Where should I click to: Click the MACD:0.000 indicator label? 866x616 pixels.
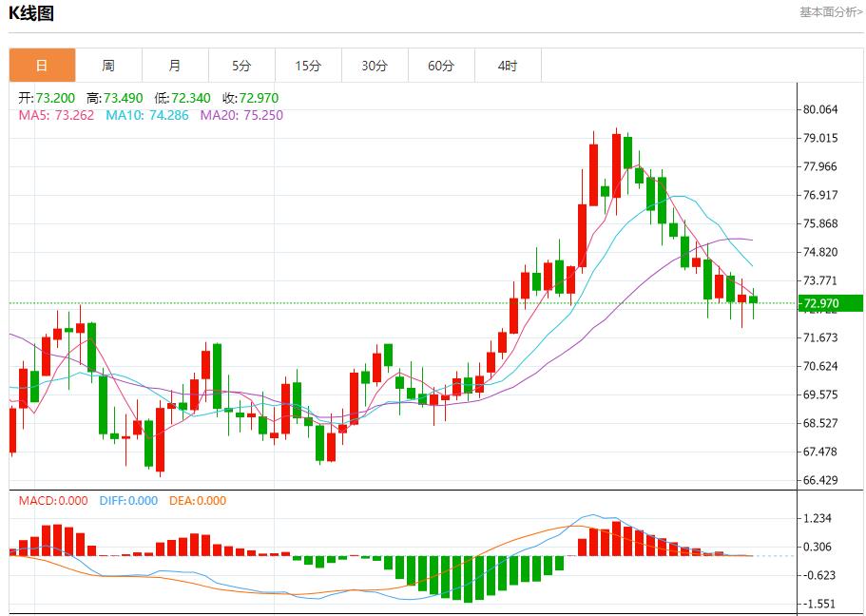tap(53, 501)
